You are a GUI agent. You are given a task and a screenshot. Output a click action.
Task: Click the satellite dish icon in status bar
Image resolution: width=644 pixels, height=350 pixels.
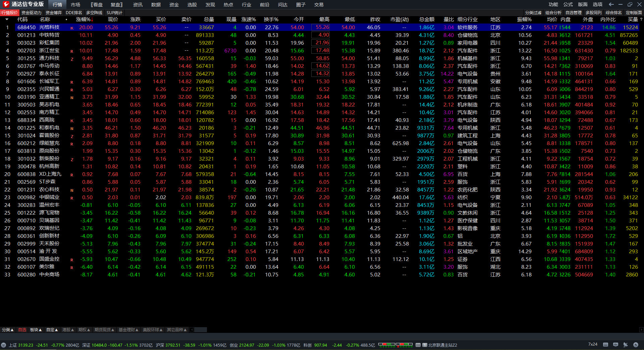click(x=626, y=345)
